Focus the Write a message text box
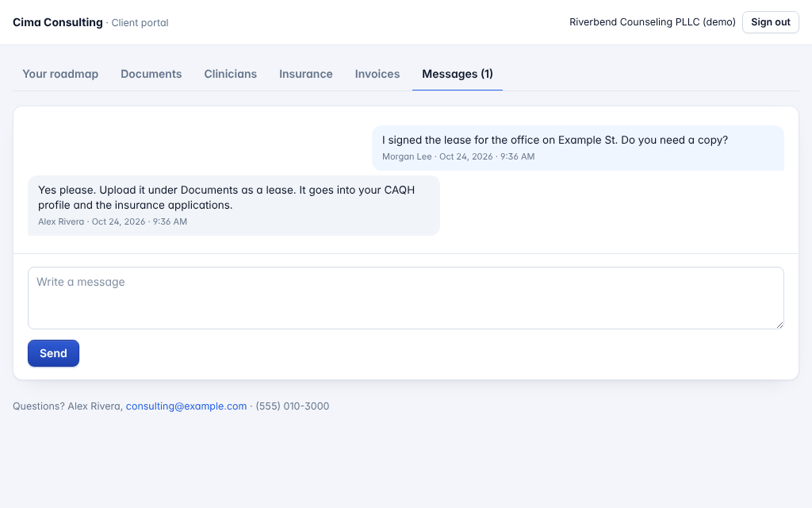 [x=405, y=298]
